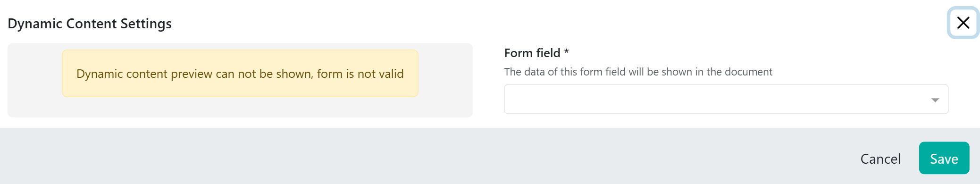Image resolution: width=980 pixels, height=184 pixels.
Task: Click the X icon at top right
Action: click(x=963, y=23)
